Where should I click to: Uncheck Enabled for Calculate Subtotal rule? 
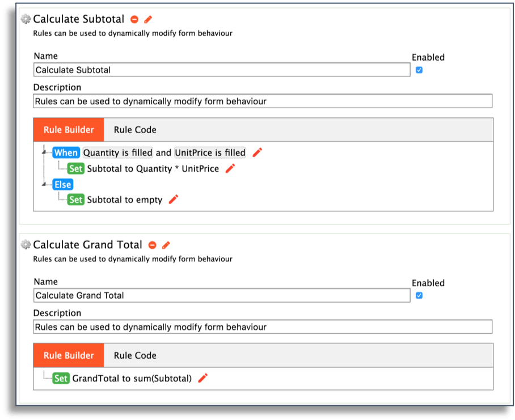[x=419, y=70]
